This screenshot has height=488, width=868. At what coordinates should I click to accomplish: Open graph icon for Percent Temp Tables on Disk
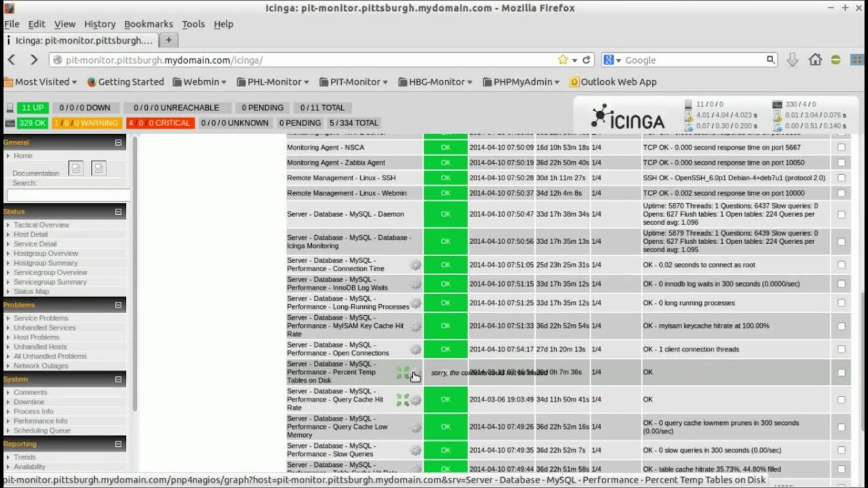(403, 373)
